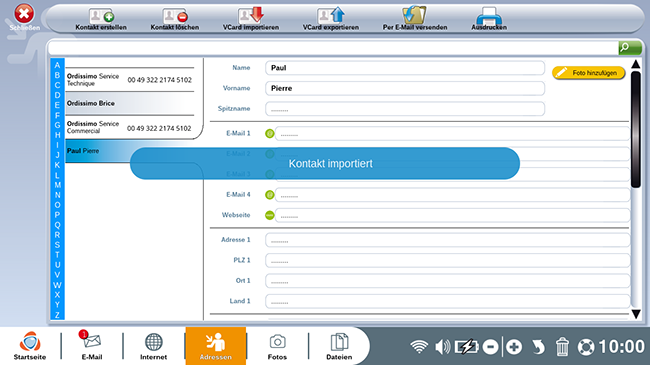Viewport: 650px width, 365px height.
Task: Jump to letter M in index
Action: click(57, 185)
